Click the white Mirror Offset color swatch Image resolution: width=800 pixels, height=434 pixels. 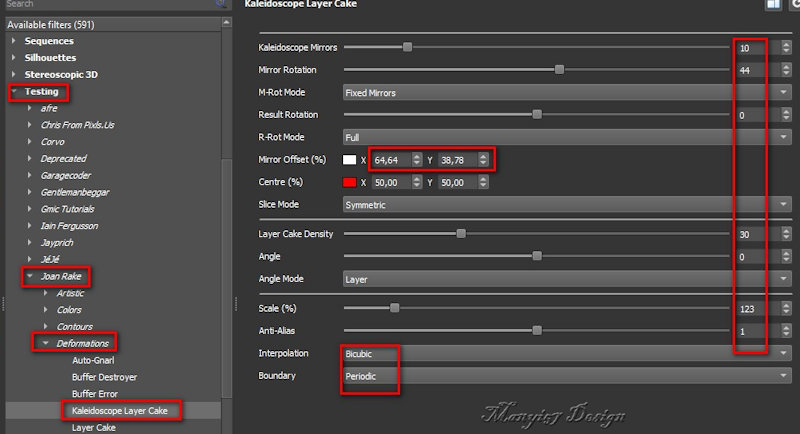click(x=350, y=160)
